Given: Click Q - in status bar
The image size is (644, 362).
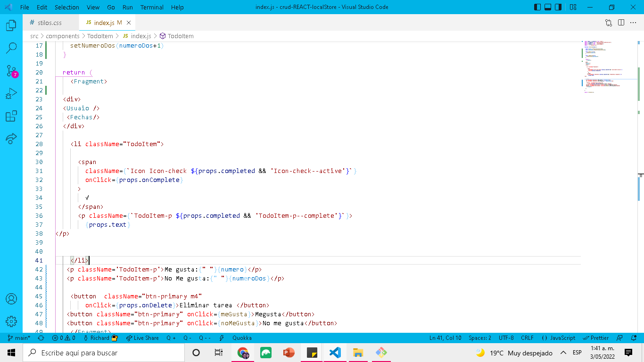Looking at the screenshot, I should coord(187,338).
